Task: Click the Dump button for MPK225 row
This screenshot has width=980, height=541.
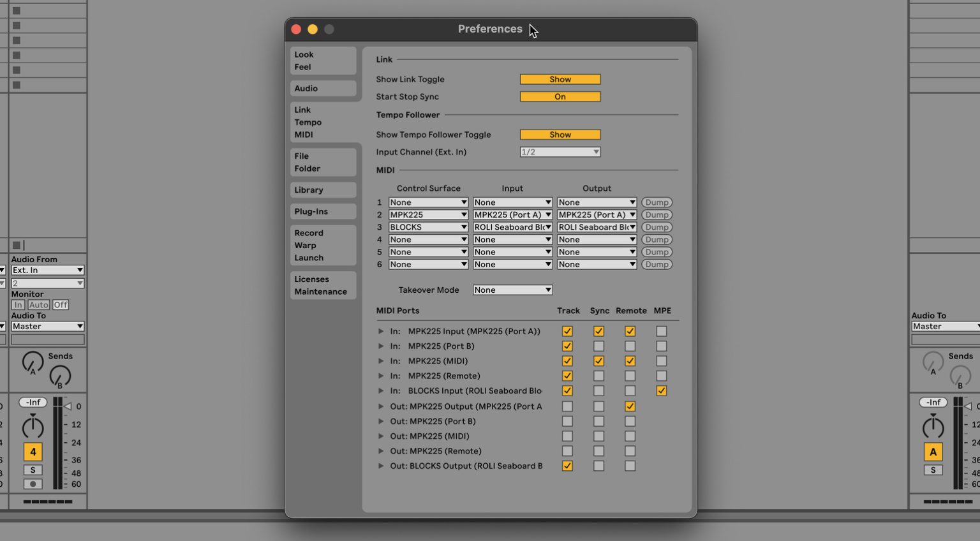Action: [657, 215]
